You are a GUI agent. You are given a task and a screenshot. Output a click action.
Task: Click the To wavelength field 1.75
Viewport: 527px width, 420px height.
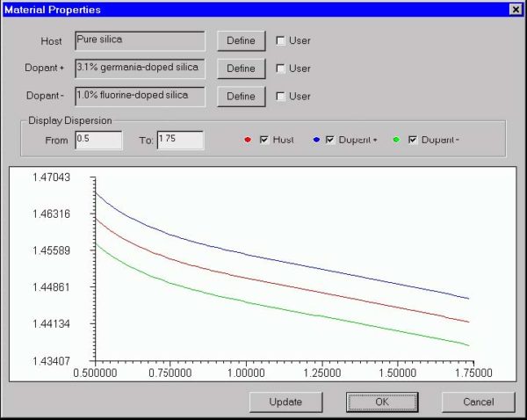tap(180, 140)
